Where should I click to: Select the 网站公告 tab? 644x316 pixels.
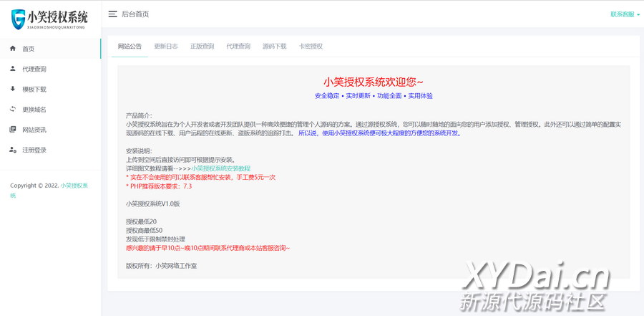(130, 47)
